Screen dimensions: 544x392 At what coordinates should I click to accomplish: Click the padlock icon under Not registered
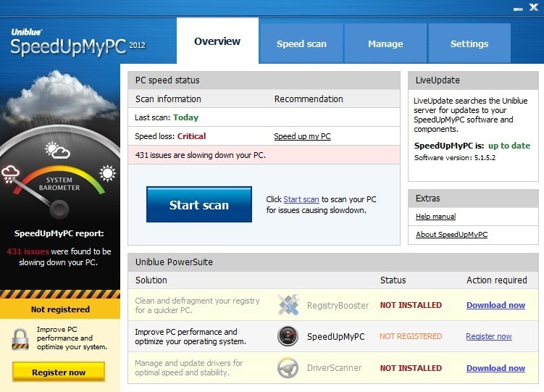pyautogui.click(x=20, y=338)
